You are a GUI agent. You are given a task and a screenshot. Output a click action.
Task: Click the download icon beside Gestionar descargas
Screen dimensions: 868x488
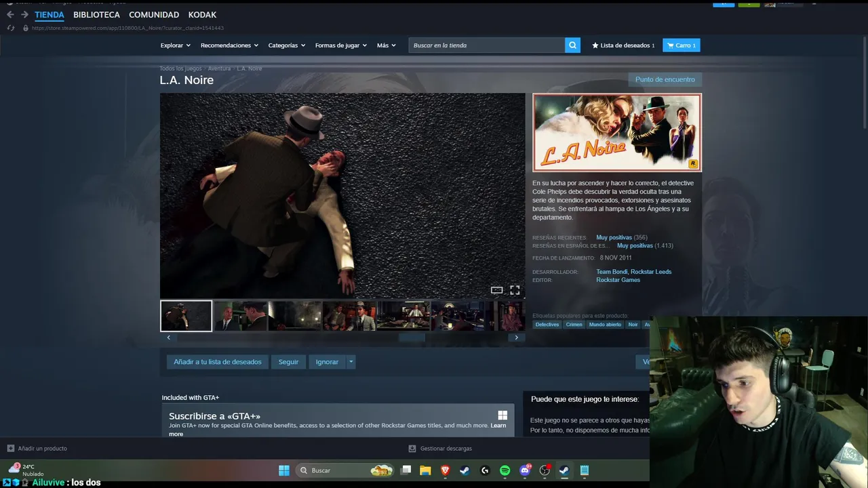point(412,448)
